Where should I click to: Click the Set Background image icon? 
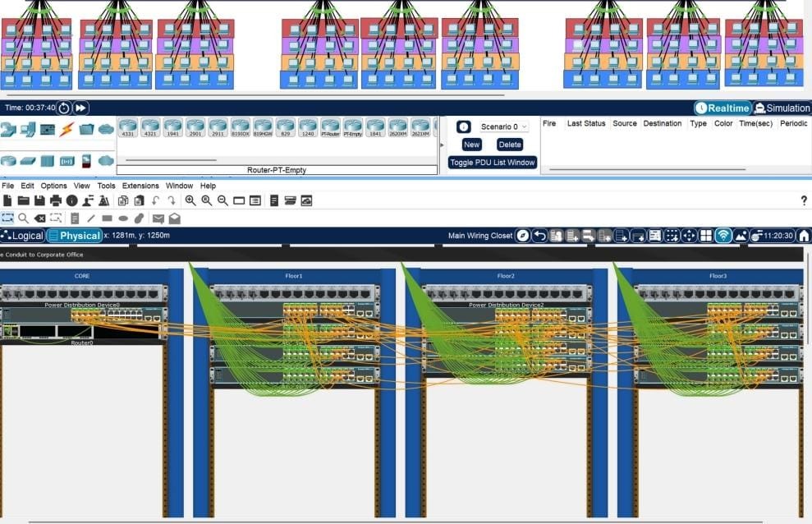741,236
